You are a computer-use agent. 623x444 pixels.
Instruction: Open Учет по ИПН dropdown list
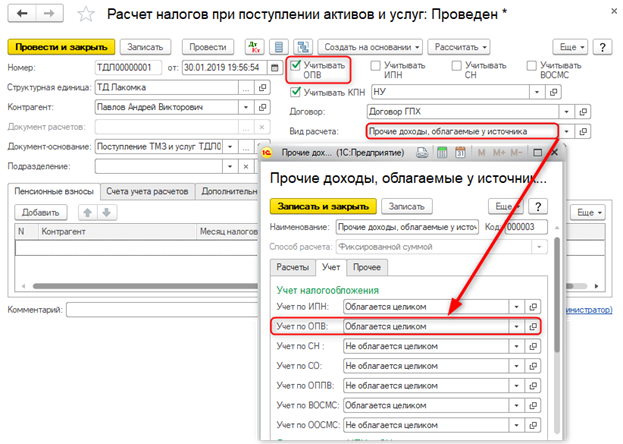click(x=516, y=307)
